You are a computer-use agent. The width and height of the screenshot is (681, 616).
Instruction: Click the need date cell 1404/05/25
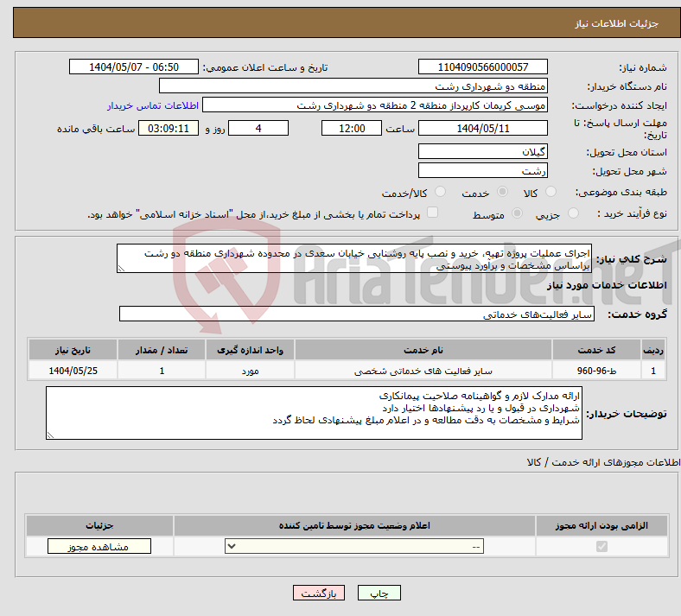(73, 371)
